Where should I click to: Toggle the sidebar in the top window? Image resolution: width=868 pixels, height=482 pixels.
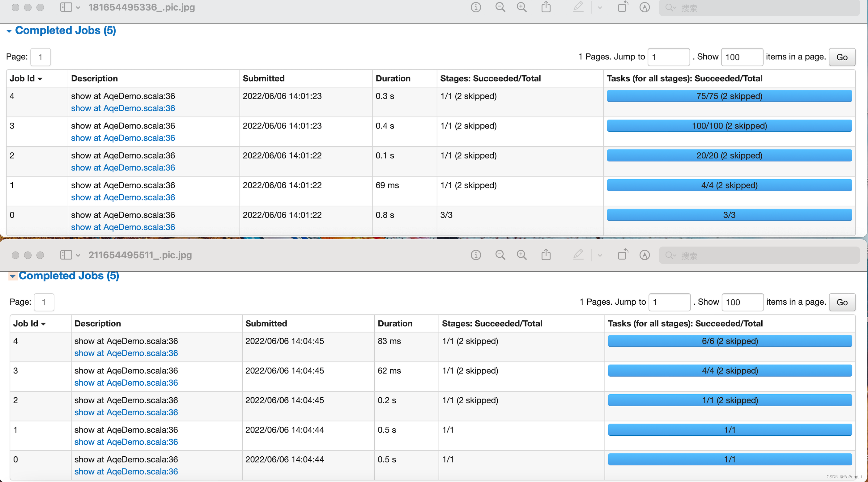[66, 7]
